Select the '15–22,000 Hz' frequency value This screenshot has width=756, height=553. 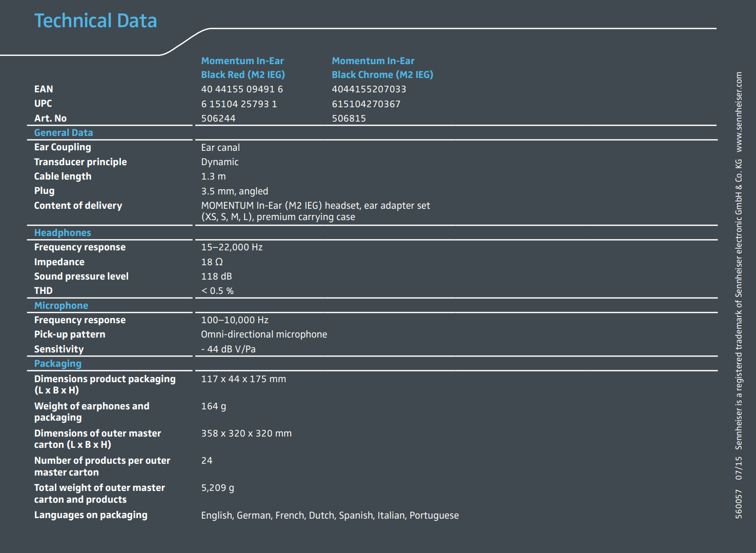232,247
